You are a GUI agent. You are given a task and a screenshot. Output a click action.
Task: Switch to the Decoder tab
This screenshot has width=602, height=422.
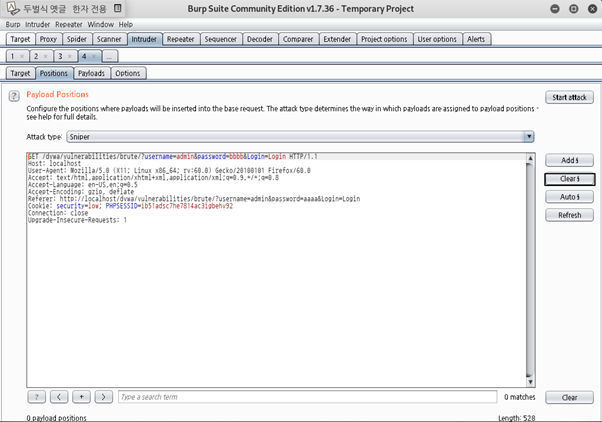[260, 39]
